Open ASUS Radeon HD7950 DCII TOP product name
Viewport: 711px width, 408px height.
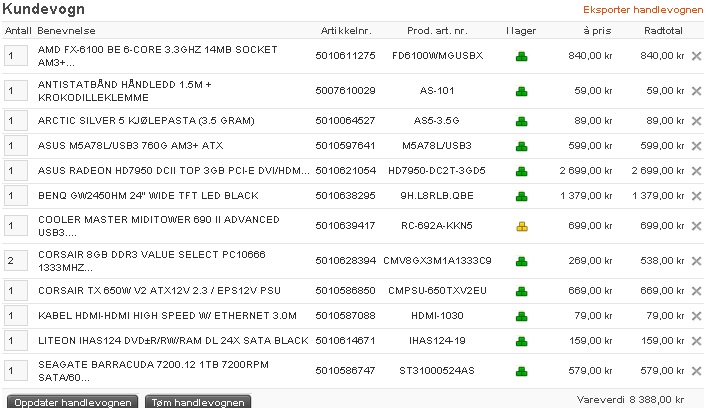(x=174, y=170)
